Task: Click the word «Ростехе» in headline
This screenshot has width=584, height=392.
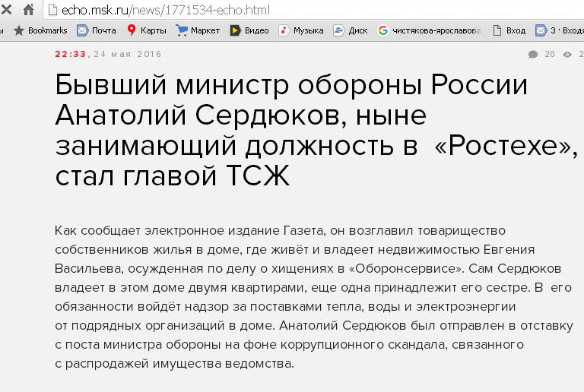Action: pyautogui.click(x=503, y=145)
